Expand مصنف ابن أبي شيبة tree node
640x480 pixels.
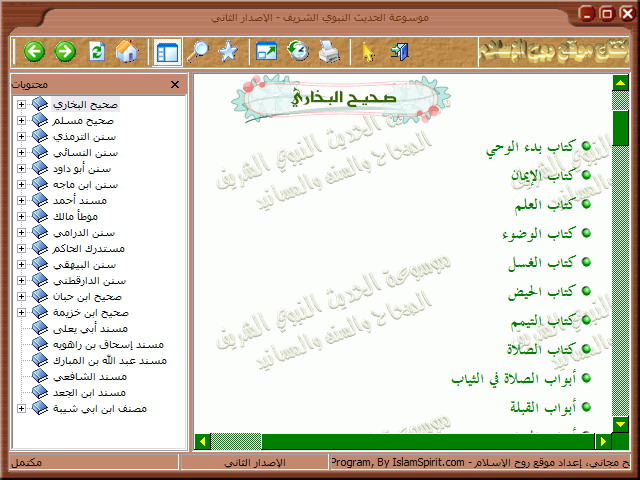[x=21, y=408]
